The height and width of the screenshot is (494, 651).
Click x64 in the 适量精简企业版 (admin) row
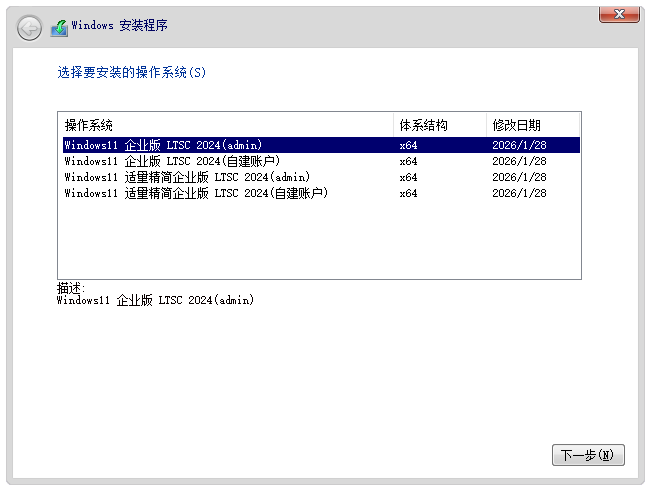tap(408, 177)
